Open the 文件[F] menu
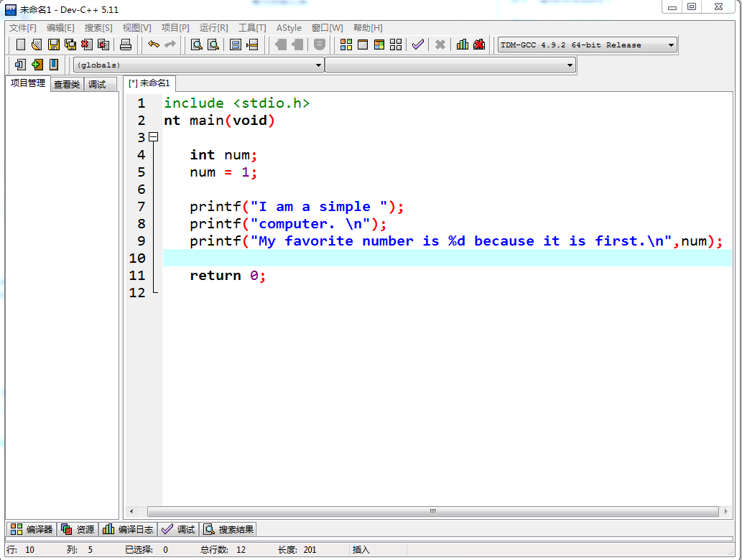 pyautogui.click(x=23, y=28)
